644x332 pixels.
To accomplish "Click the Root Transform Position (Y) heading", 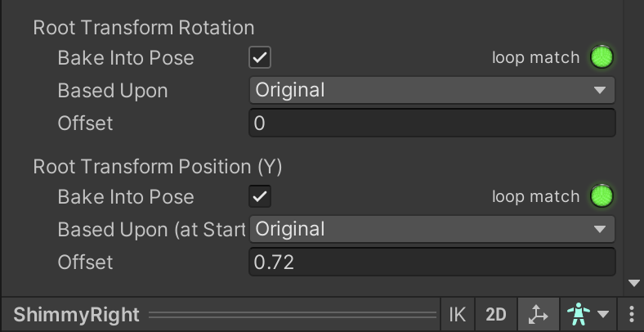I will pos(158,167).
